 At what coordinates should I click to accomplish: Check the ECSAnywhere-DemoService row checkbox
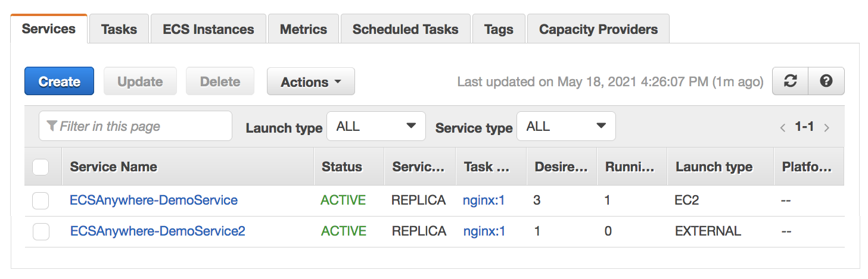pyautogui.click(x=41, y=201)
